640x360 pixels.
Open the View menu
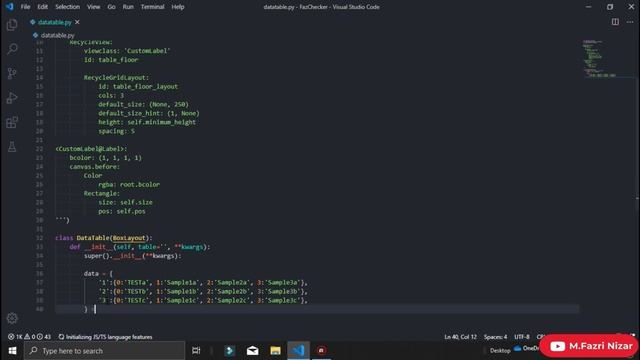point(93,7)
